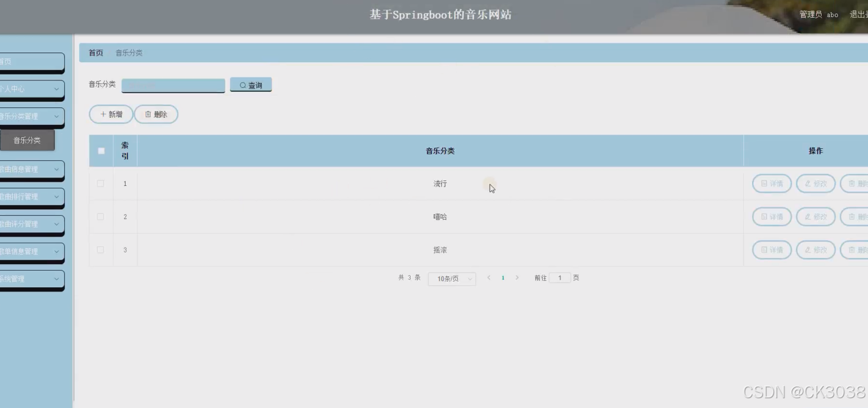The width and height of the screenshot is (868, 408).
Task: Expand the 歌曲评分管理 sidebar menu
Action: click(32, 224)
